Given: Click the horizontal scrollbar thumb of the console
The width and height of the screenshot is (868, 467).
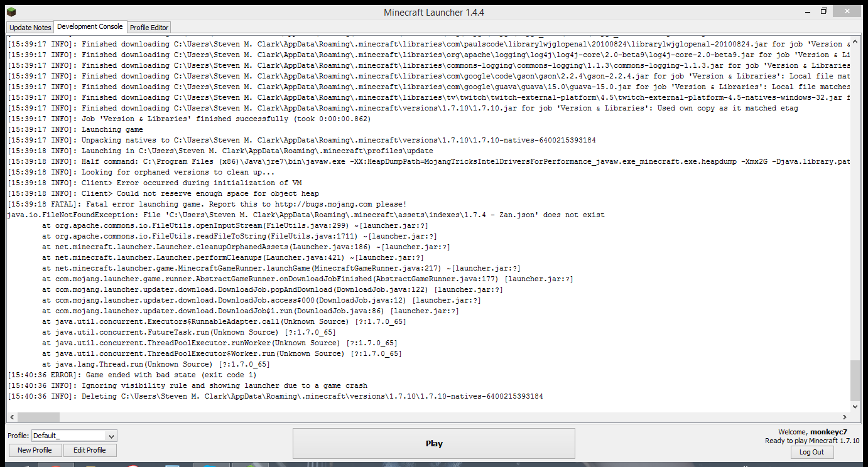Looking at the screenshot, I should [38, 417].
